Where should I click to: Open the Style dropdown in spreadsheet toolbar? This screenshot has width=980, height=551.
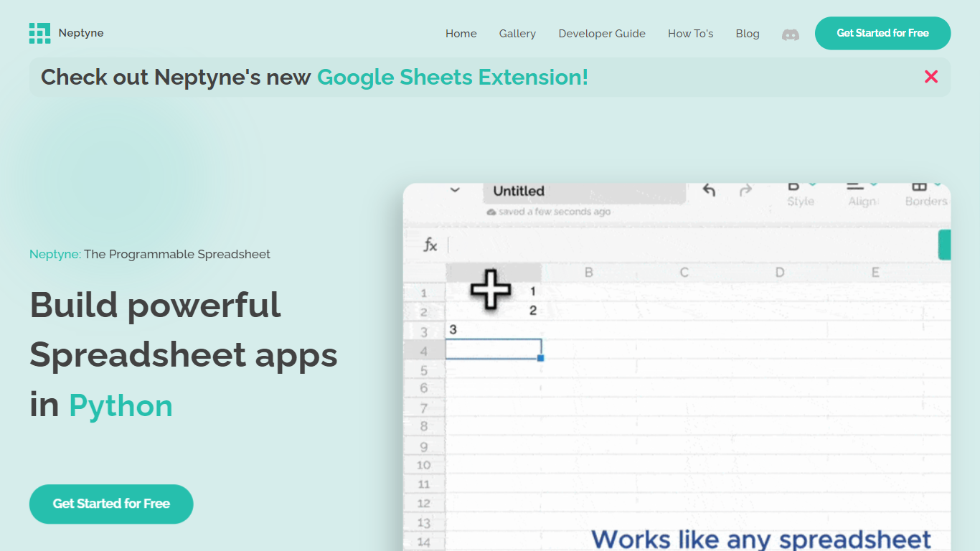point(800,192)
